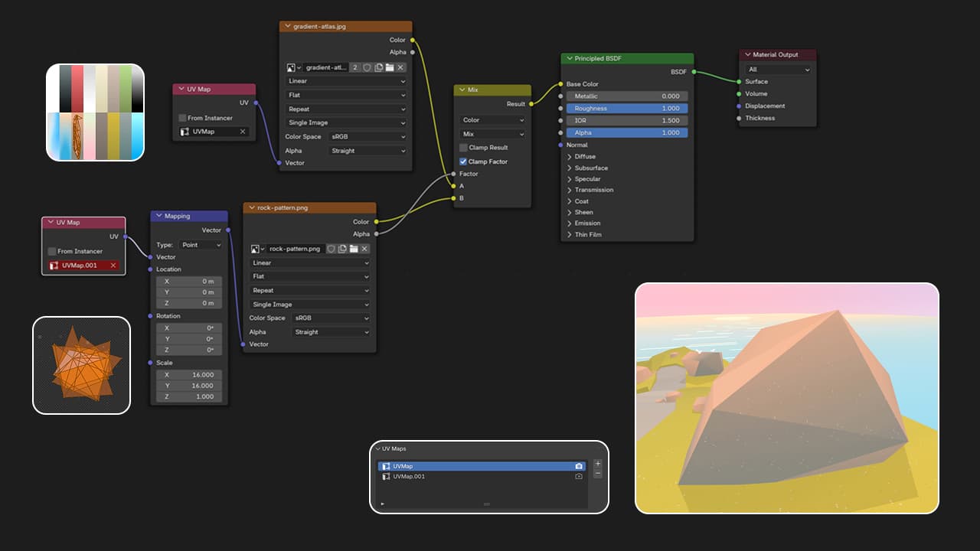
Task: Click the UV icon next to UVMap.001 list row
Action: pos(386,476)
